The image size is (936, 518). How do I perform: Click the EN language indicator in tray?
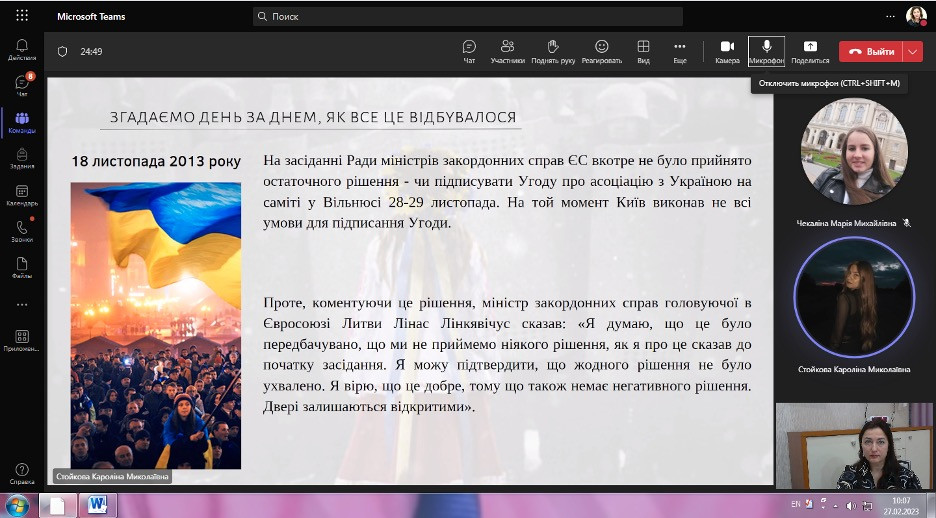[796, 504]
